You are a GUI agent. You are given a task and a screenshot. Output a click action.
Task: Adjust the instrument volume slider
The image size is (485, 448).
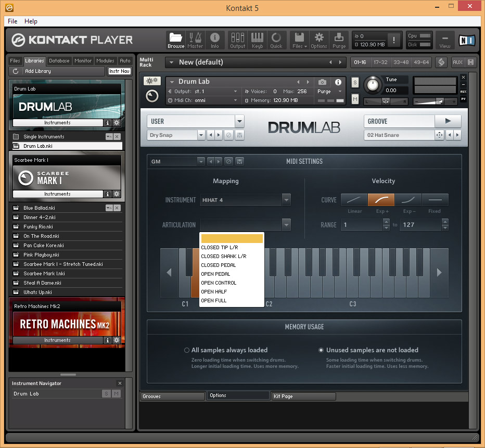coord(435,101)
